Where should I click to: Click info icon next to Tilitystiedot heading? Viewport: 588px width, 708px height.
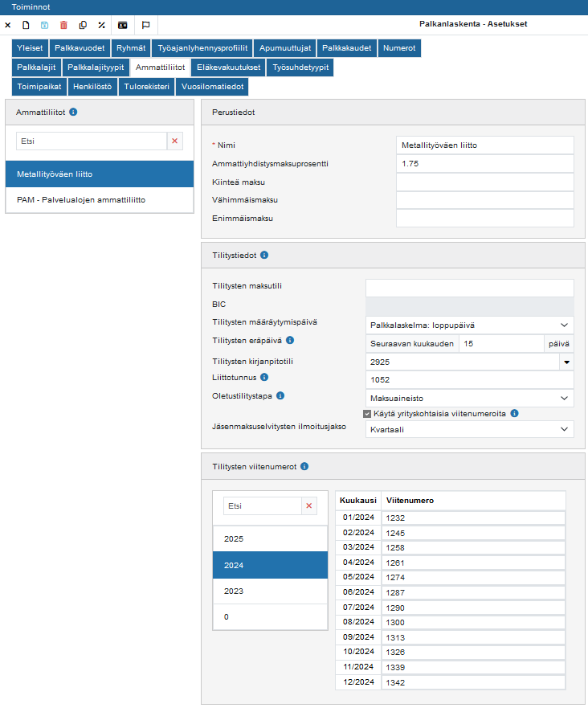pyautogui.click(x=264, y=256)
